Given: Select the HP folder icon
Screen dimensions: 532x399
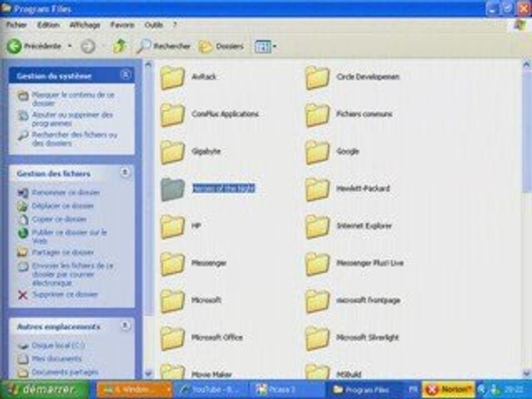Looking at the screenshot, I should pos(172,226).
